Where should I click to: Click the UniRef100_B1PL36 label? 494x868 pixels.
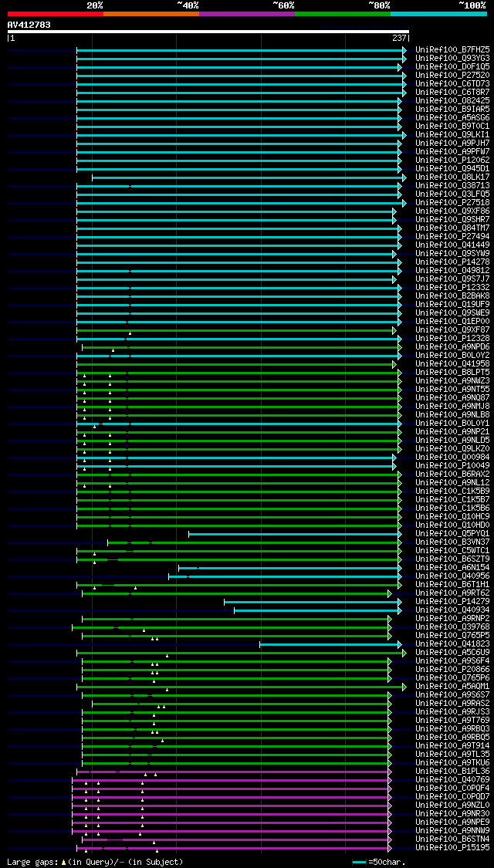click(452, 772)
